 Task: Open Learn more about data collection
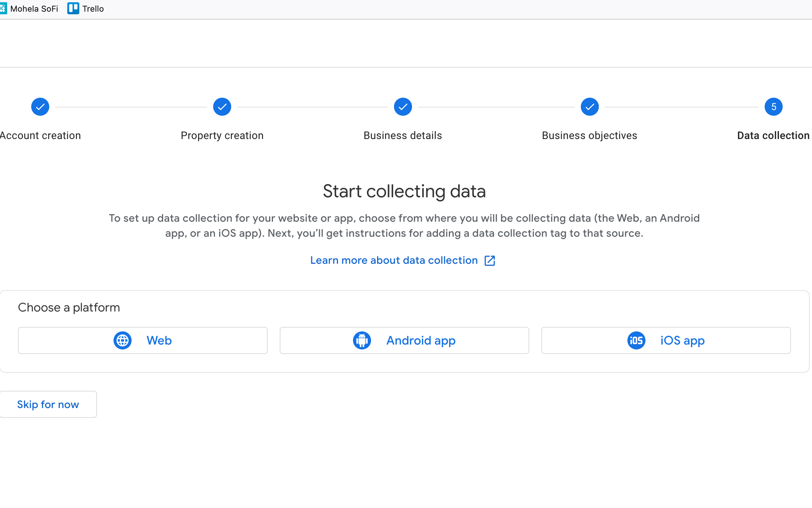point(394,260)
